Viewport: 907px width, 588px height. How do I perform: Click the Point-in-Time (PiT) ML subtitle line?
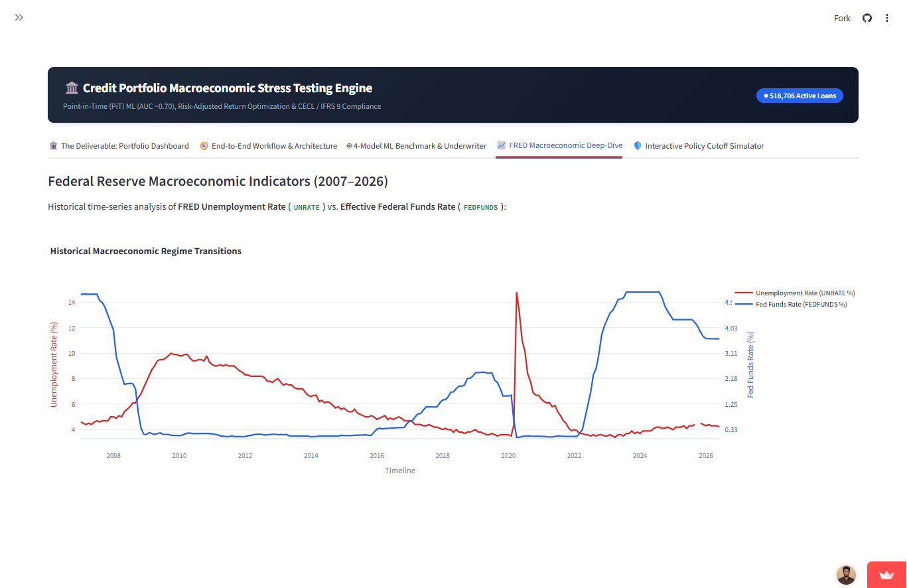222,106
